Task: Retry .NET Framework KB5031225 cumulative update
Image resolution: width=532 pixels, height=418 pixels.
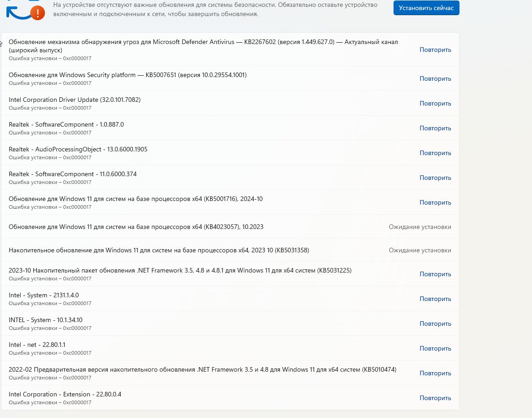Action: [x=435, y=274]
